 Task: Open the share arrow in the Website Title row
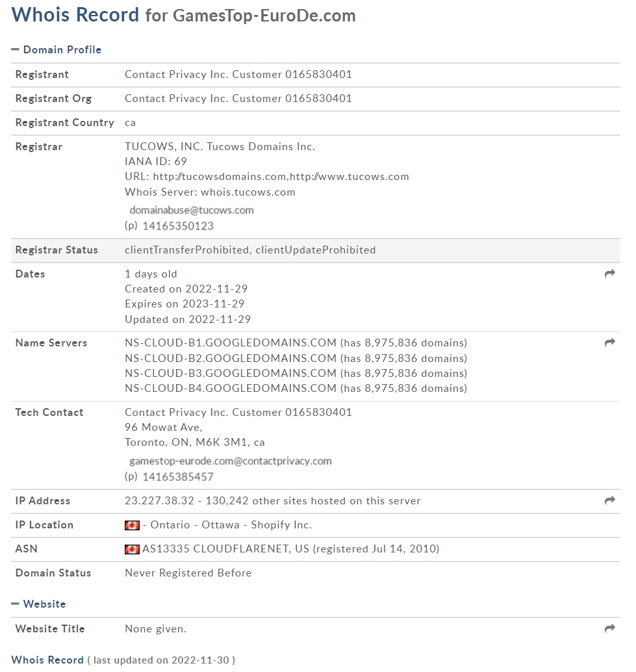tap(609, 628)
